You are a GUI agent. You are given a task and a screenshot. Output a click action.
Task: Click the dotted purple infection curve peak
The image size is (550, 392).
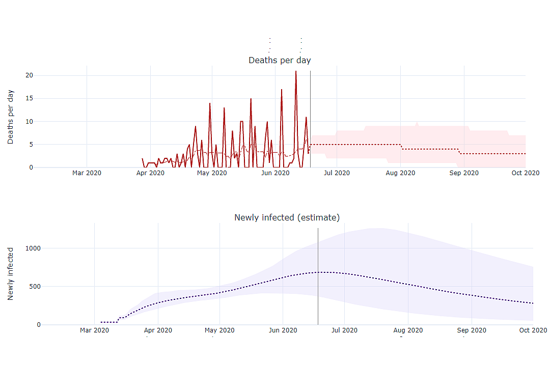click(324, 272)
